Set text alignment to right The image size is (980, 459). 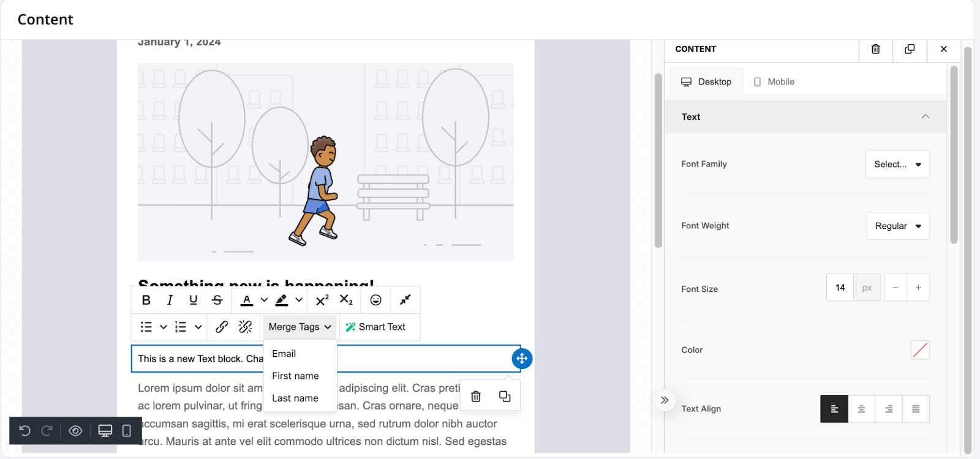coord(888,409)
